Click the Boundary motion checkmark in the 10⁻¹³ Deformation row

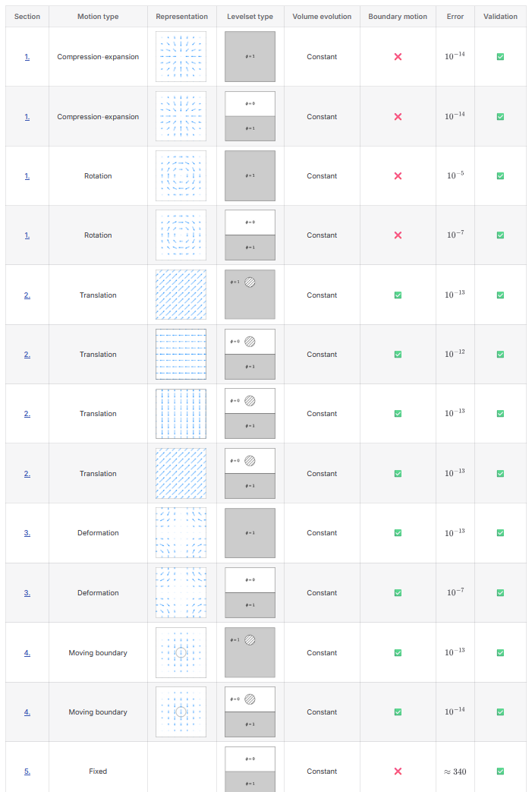pyautogui.click(x=398, y=533)
